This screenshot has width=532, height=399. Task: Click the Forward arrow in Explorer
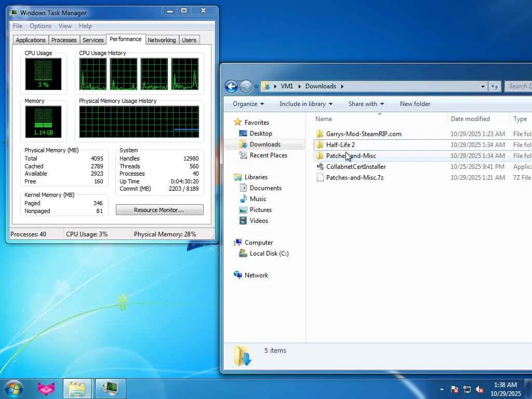tap(246, 87)
